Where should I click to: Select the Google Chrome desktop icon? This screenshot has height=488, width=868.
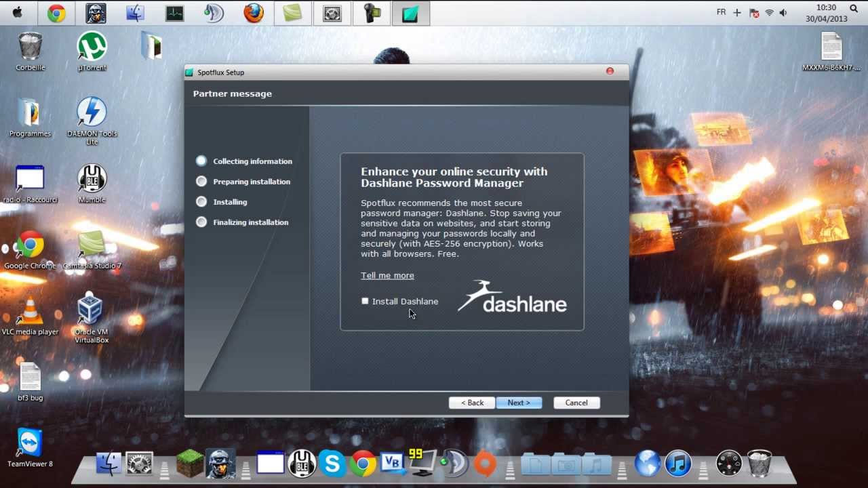[30, 249]
